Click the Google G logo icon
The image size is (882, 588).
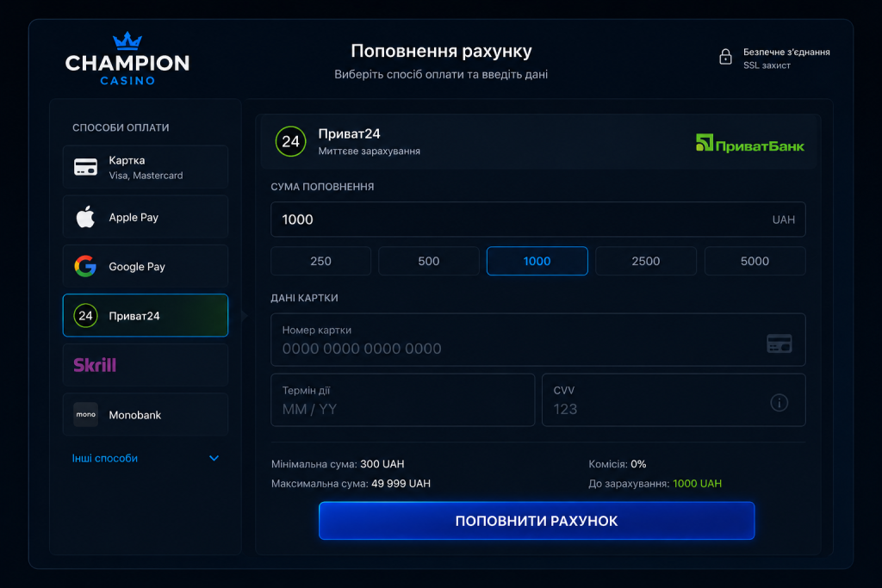pos(85,266)
